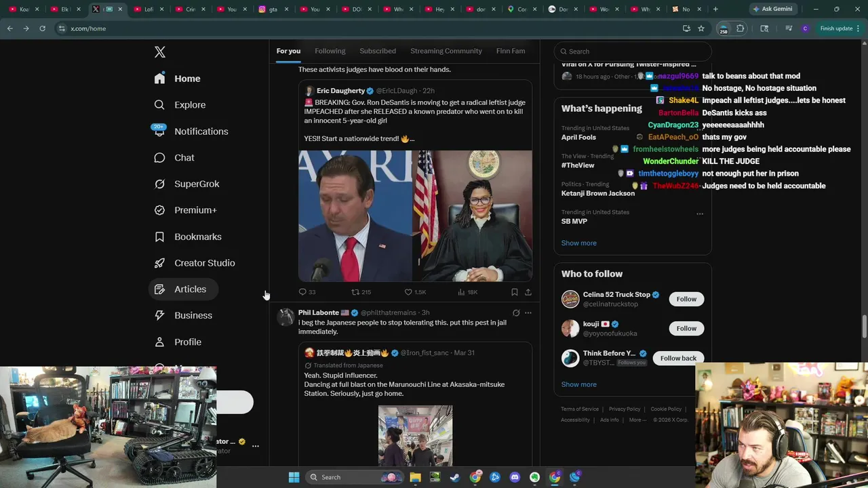Switch to Following tab

coord(330,51)
